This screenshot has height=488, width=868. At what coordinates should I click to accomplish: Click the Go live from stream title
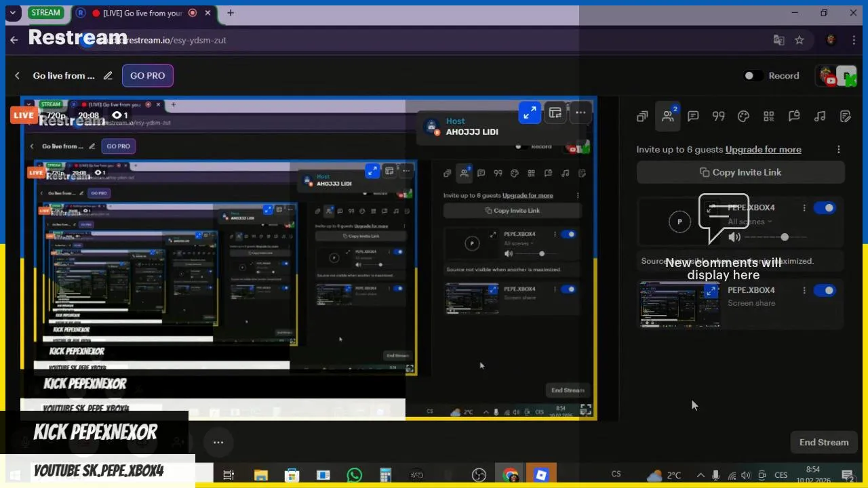coord(64,75)
